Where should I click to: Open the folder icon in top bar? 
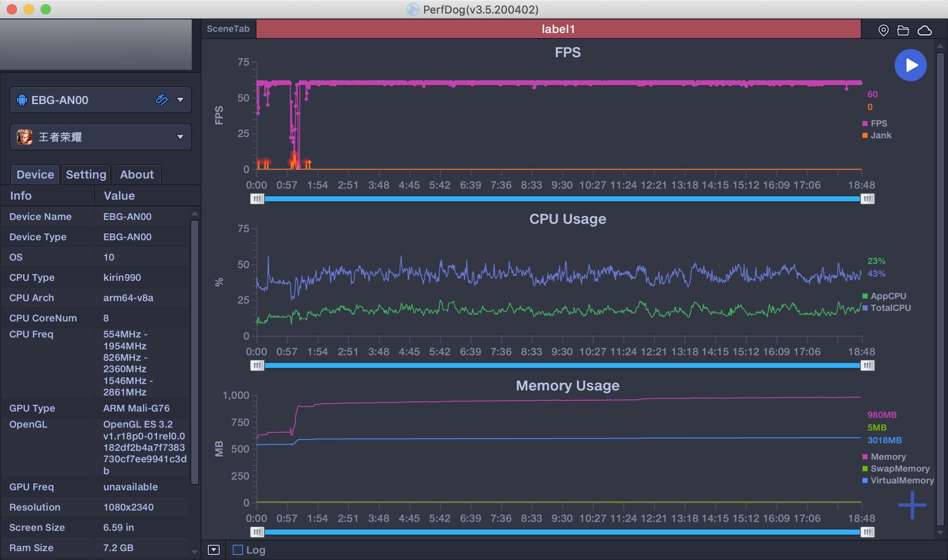click(903, 31)
